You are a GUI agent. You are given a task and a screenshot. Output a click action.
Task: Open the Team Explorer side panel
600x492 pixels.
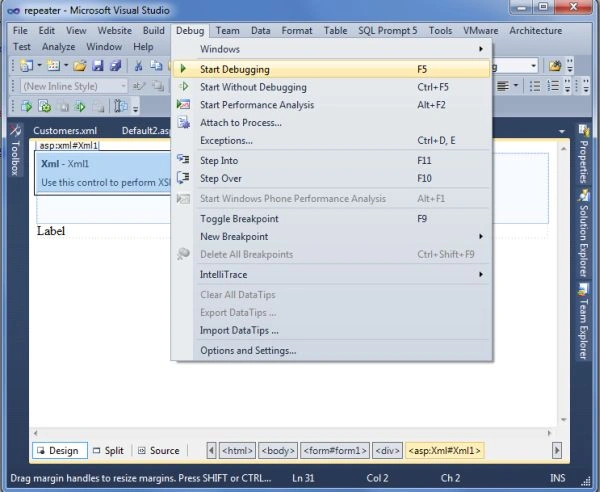coord(583,321)
